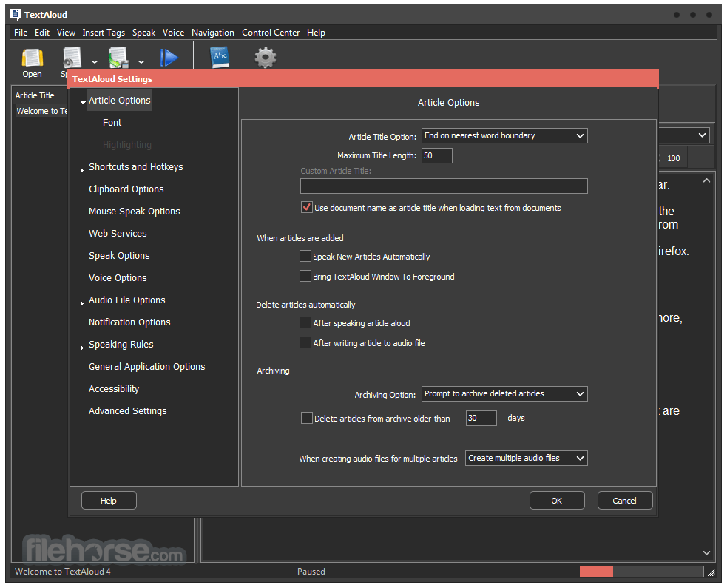Click the red progress bar in status bar

point(596,571)
